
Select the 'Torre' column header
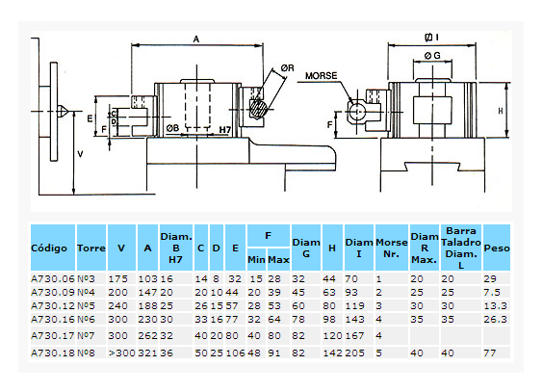(91, 248)
